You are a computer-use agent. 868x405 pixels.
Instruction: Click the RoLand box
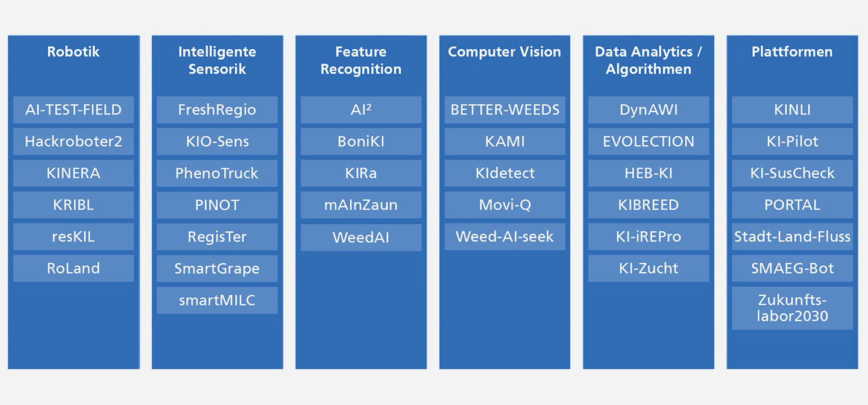74,268
